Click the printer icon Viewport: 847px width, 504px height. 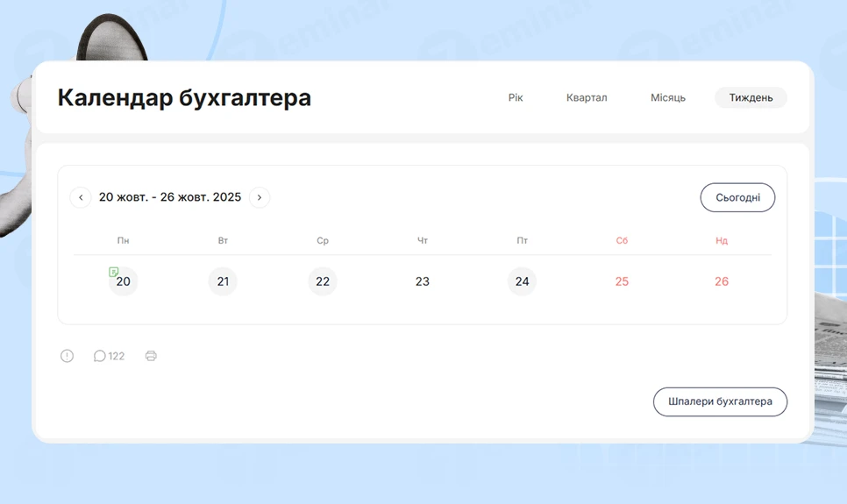151,356
